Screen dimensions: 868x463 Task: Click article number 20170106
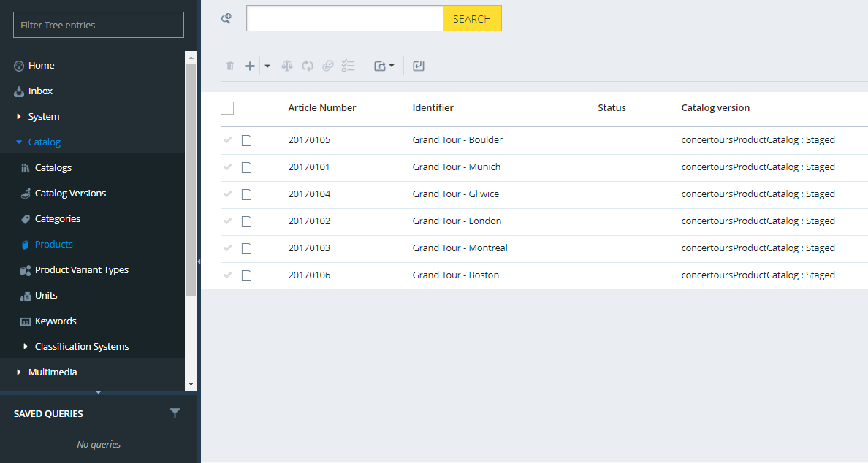coord(309,275)
